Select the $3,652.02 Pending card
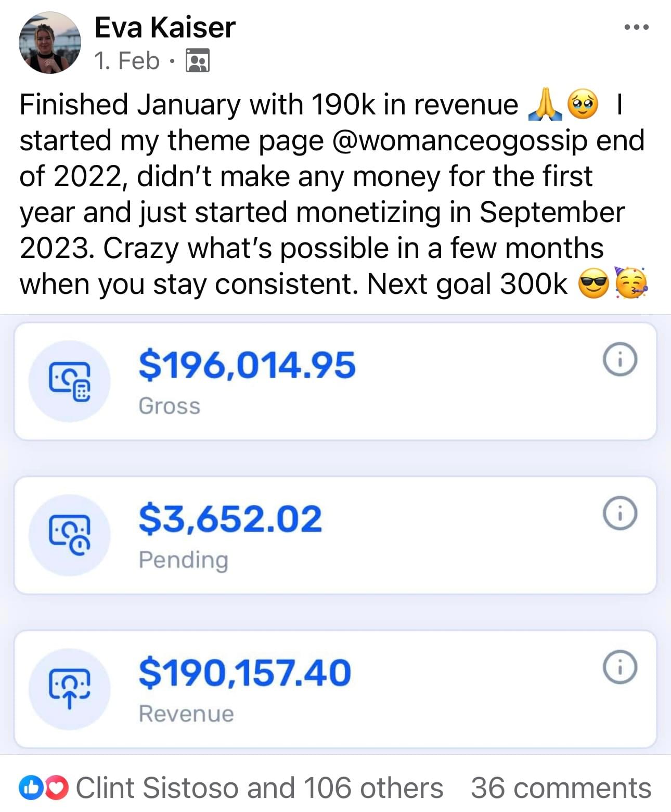Image resolution: width=671 pixels, height=812 pixels. [335, 535]
